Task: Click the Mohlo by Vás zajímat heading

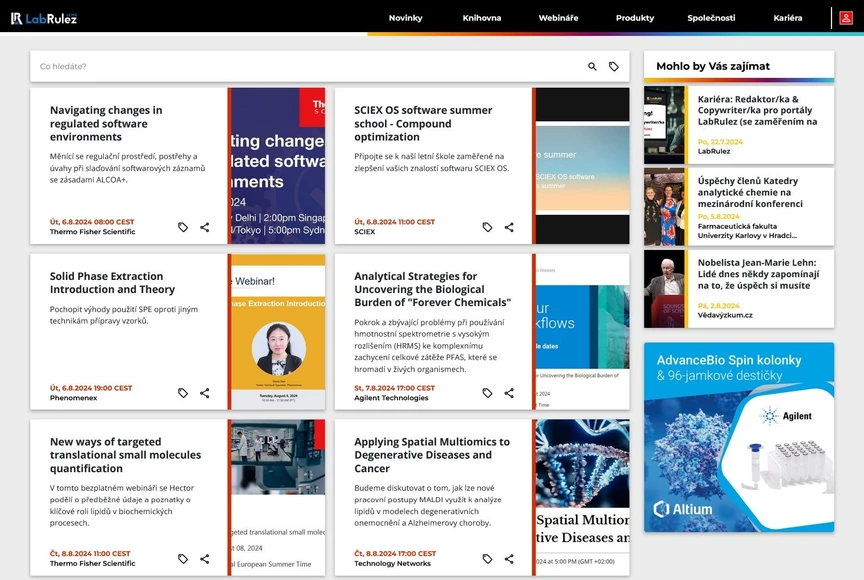Action: pos(713,66)
